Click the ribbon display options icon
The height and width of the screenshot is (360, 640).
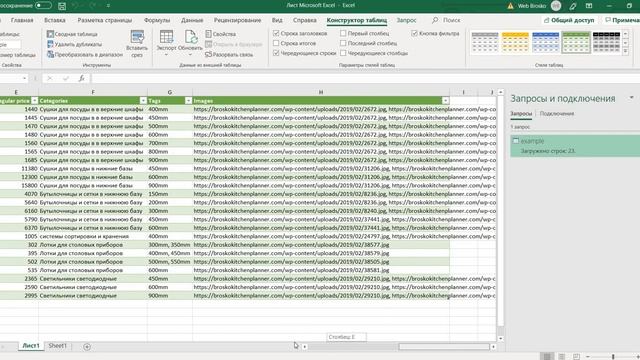[x=589, y=6]
